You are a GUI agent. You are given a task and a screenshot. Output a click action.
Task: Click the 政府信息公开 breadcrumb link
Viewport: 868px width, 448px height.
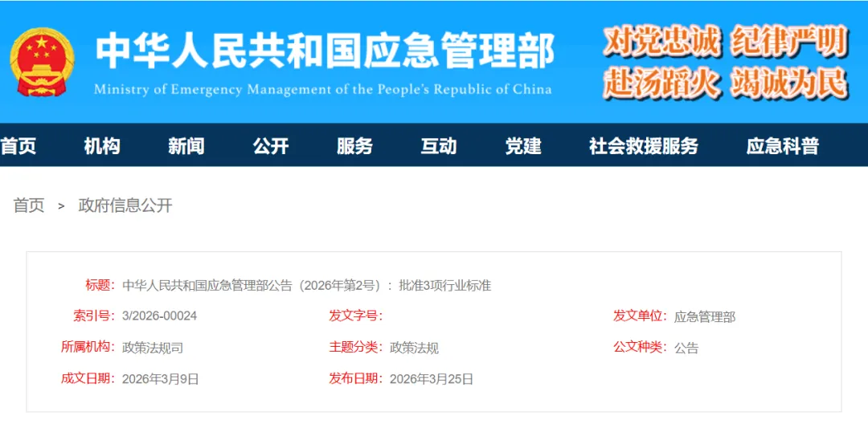point(125,206)
